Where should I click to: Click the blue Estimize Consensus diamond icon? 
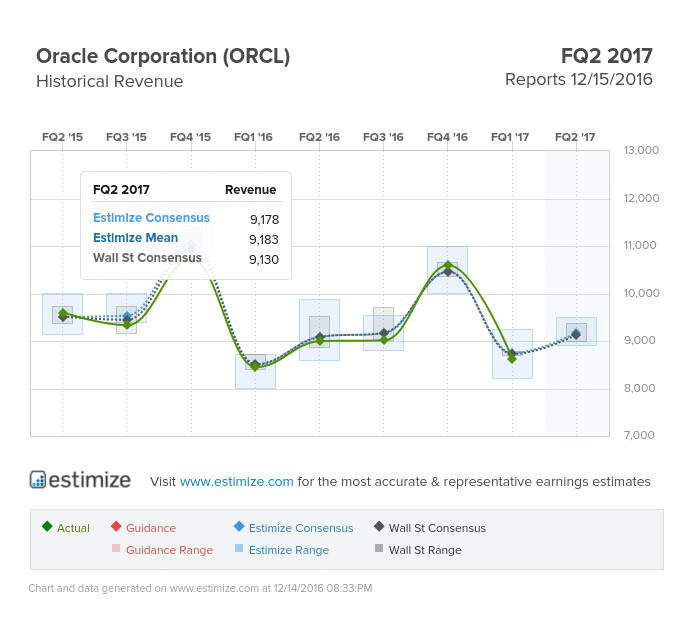[x=239, y=526]
